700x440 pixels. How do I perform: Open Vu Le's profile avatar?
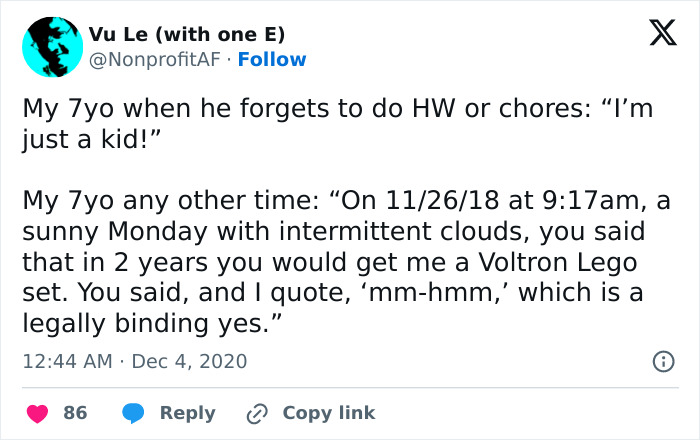coord(52,47)
